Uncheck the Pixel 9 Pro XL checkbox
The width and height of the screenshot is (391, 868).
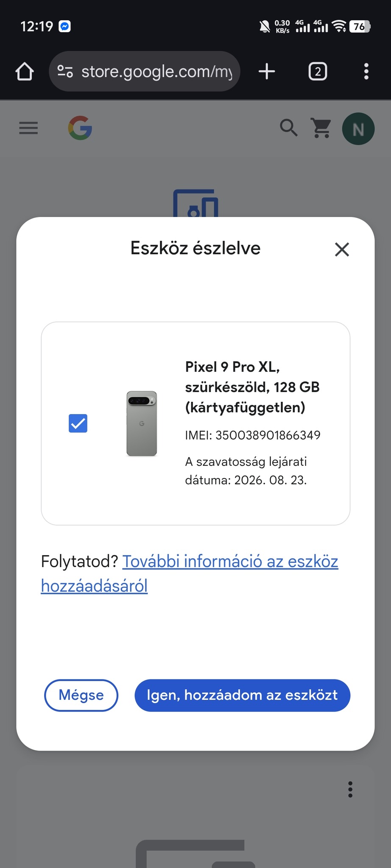point(78,423)
